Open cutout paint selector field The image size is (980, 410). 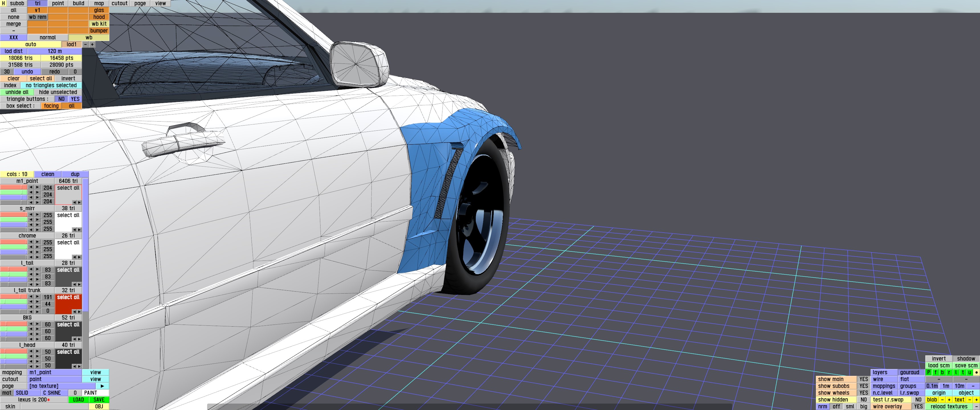pos(55,379)
